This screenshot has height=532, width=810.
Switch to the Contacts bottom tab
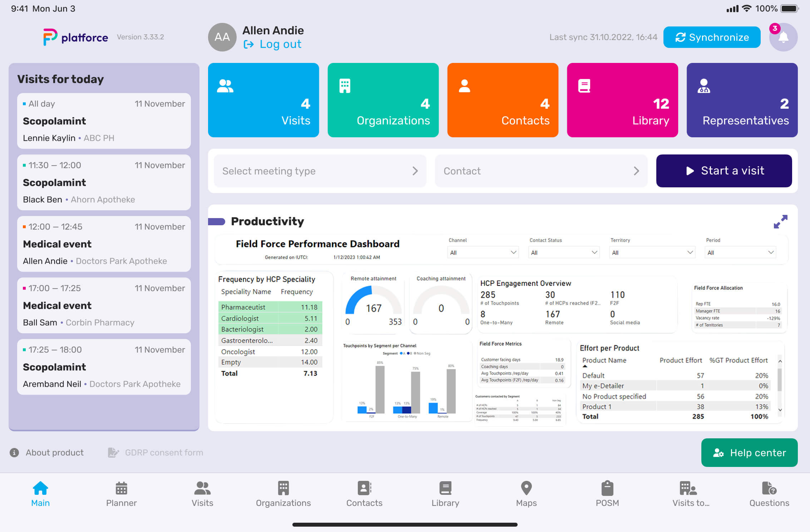(364, 494)
